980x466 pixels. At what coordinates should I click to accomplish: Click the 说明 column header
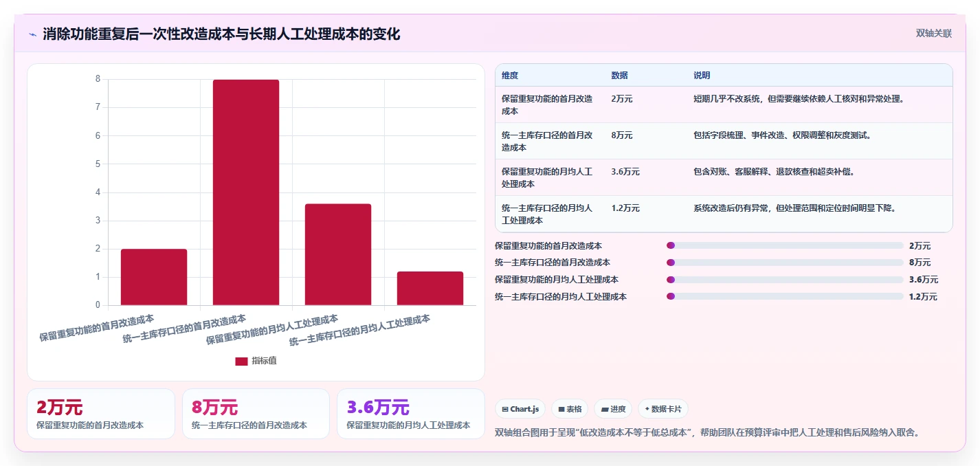pyautogui.click(x=702, y=76)
